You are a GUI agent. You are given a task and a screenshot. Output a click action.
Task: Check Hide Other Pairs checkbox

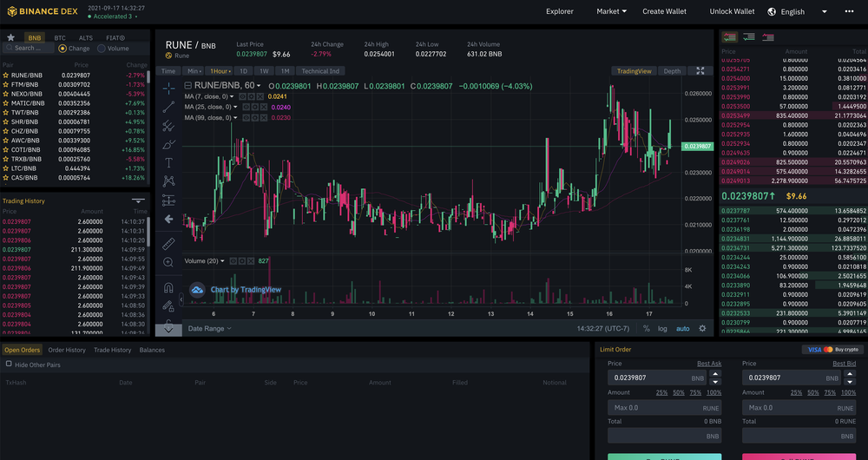[x=9, y=364]
